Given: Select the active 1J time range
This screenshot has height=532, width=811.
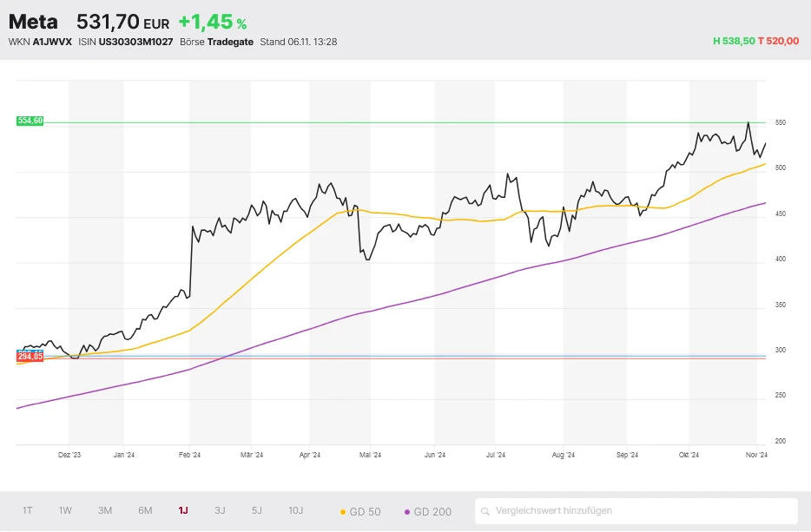Looking at the screenshot, I should coord(183,510).
